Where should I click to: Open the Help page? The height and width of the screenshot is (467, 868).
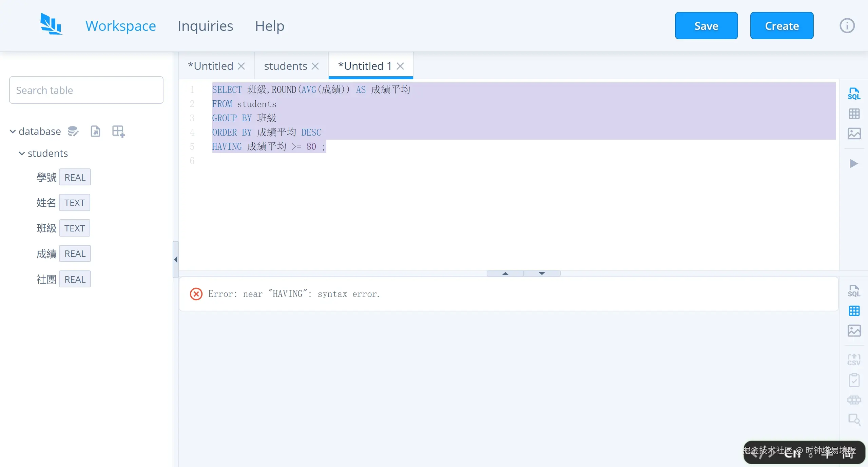pos(269,26)
